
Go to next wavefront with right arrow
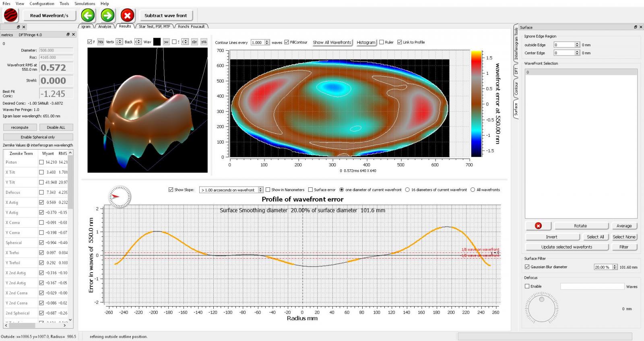tap(107, 16)
